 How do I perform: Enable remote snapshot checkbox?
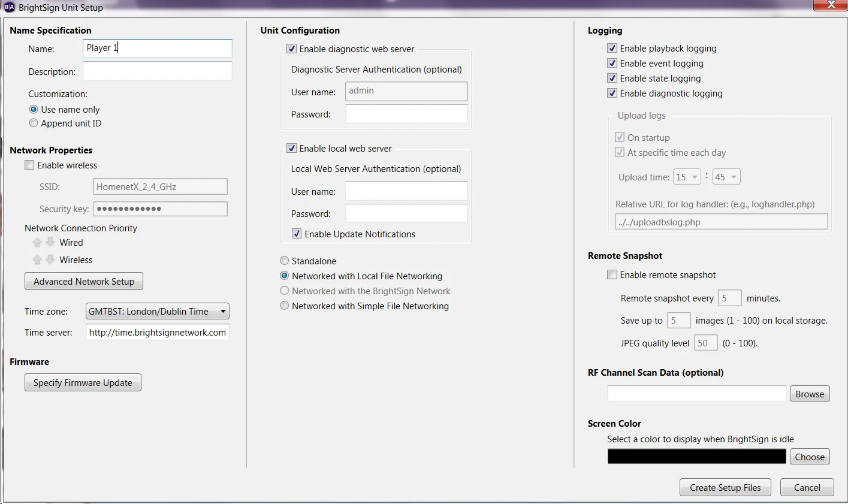click(612, 275)
